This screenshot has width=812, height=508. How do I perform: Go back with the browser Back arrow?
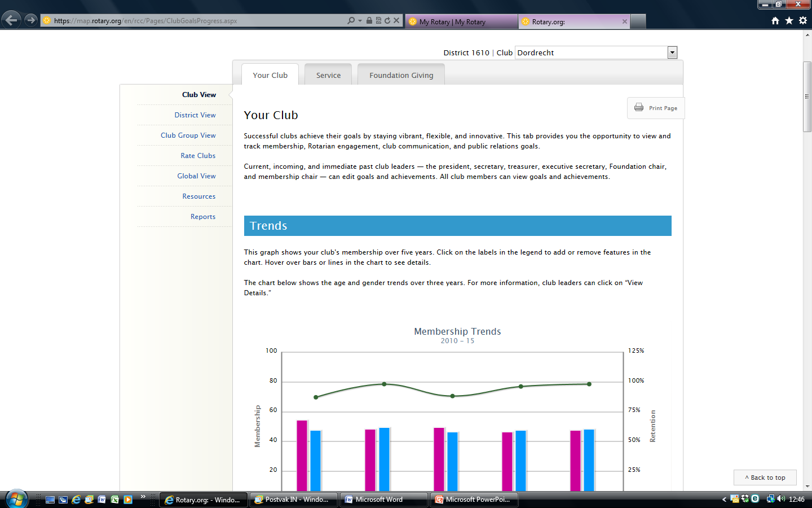pyautogui.click(x=11, y=20)
